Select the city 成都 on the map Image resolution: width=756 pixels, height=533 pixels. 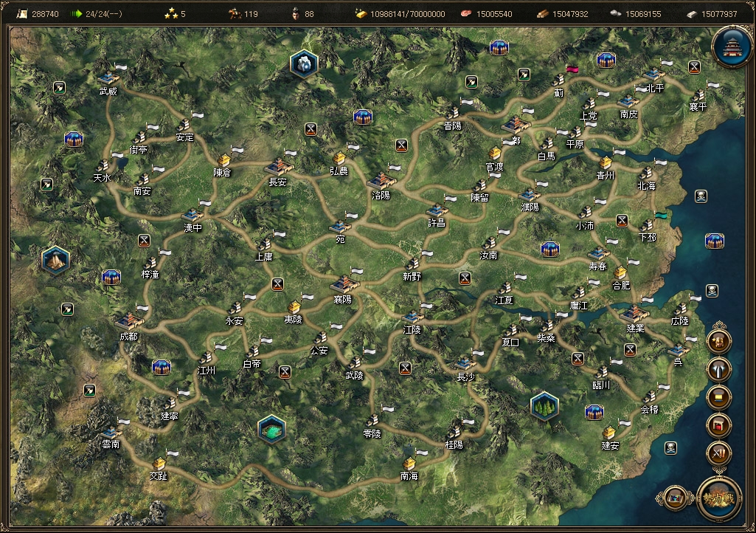point(129,326)
